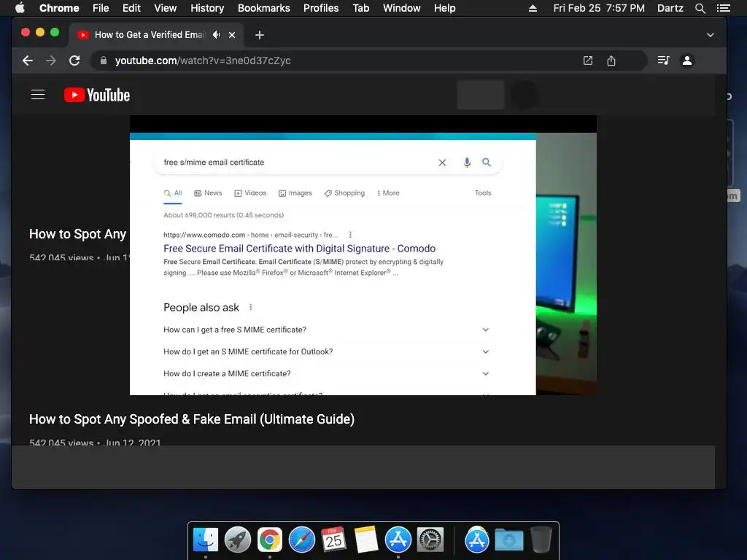Open a new tab with the plus button
Screen dimensions: 747x560
[x=259, y=35]
